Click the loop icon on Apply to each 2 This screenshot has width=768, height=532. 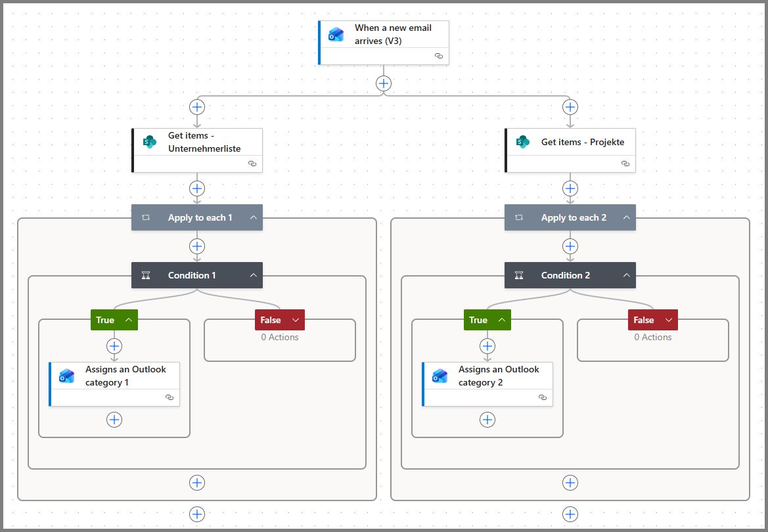[x=519, y=217]
